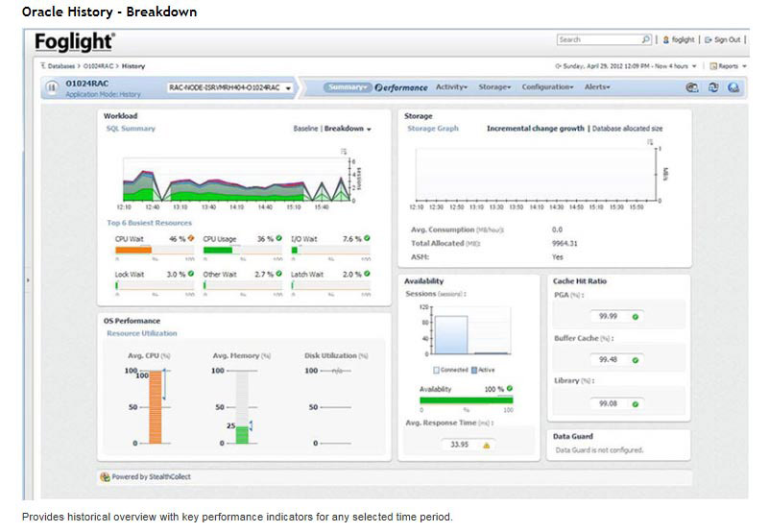Image resolution: width=769 pixels, height=532 pixels.
Task: Click the 33.95 response time value
Action: tap(459, 445)
